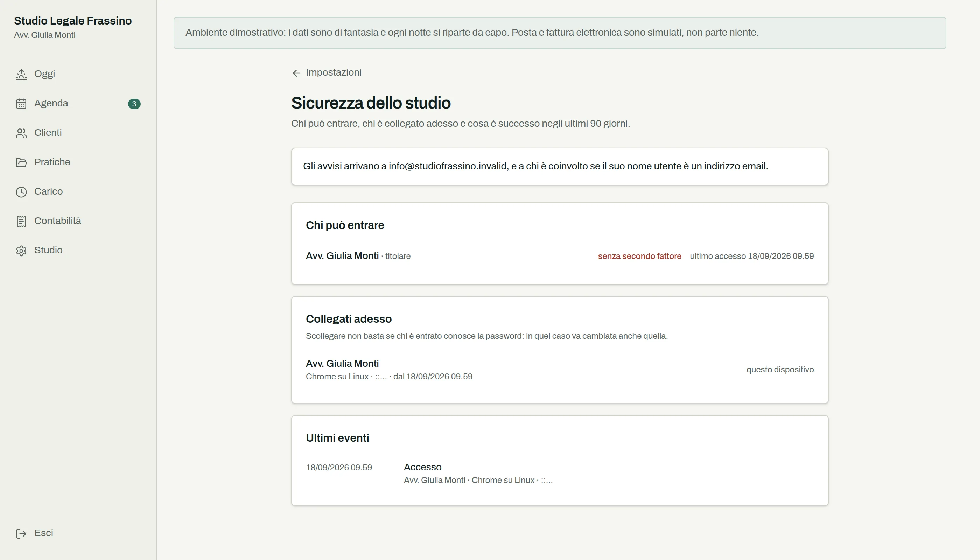980x560 pixels.
Task: Click the back arrow beside Impostazioni
Action: pyautogui.click(x=296, y=73)
